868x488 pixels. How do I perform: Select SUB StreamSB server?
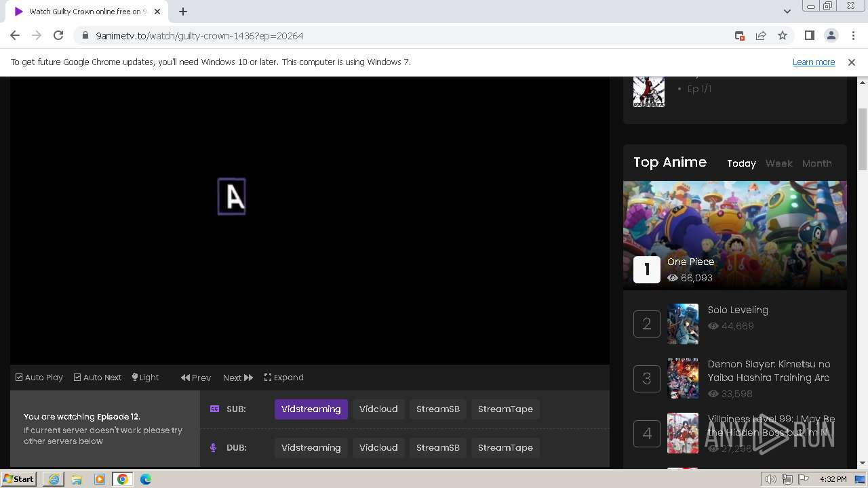click(438, 409)
